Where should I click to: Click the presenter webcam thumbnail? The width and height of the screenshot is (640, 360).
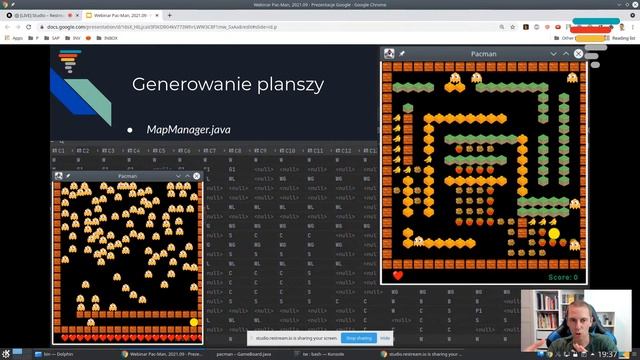576,320
